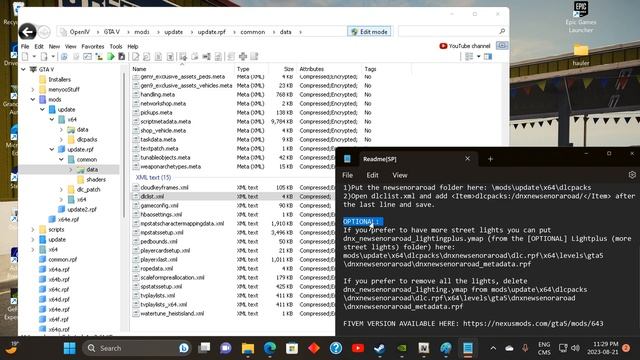This screenshot has height=360, width=640.
Task: Sort by the Type column header
Action: [x=251, y=69]
